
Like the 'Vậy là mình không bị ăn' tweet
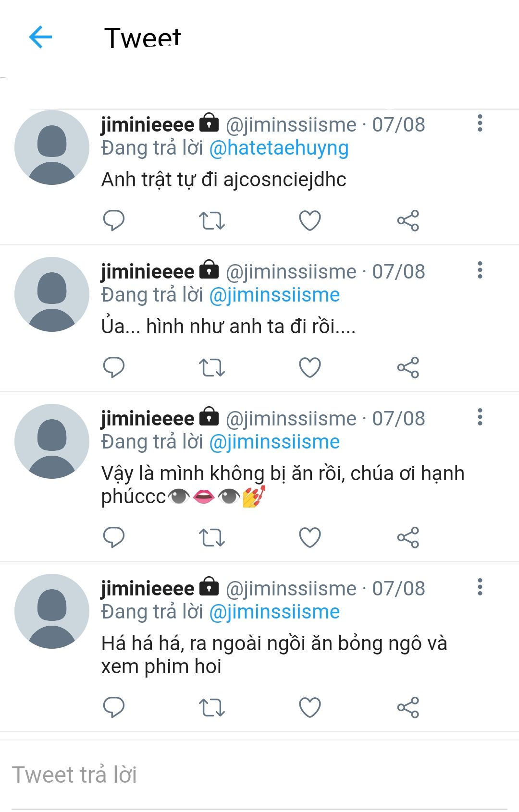(310, 537)
